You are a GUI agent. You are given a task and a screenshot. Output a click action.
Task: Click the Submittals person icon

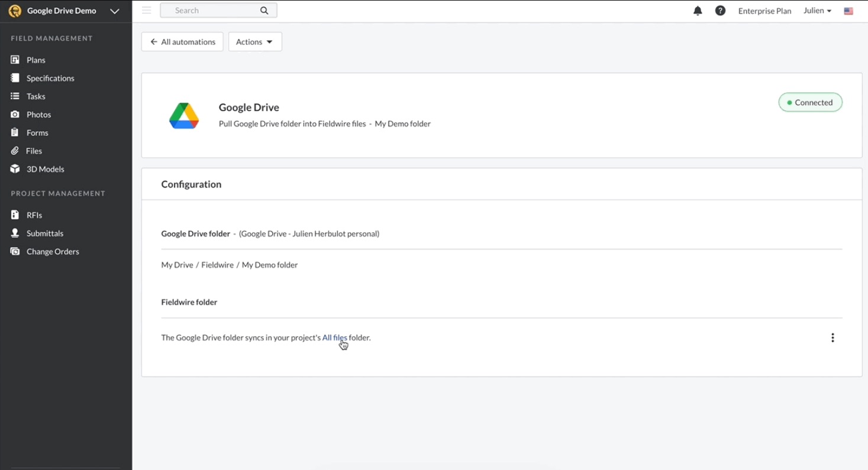(15, 234)
